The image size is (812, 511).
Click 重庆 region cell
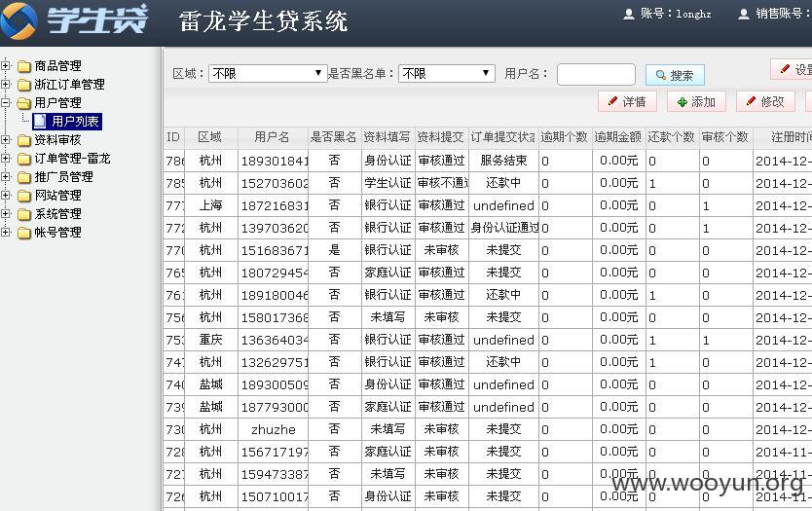[210, 340]
